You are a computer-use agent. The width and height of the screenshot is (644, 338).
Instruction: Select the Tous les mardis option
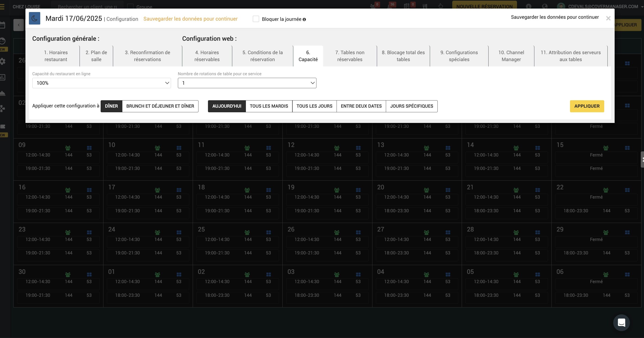(269, 106)
